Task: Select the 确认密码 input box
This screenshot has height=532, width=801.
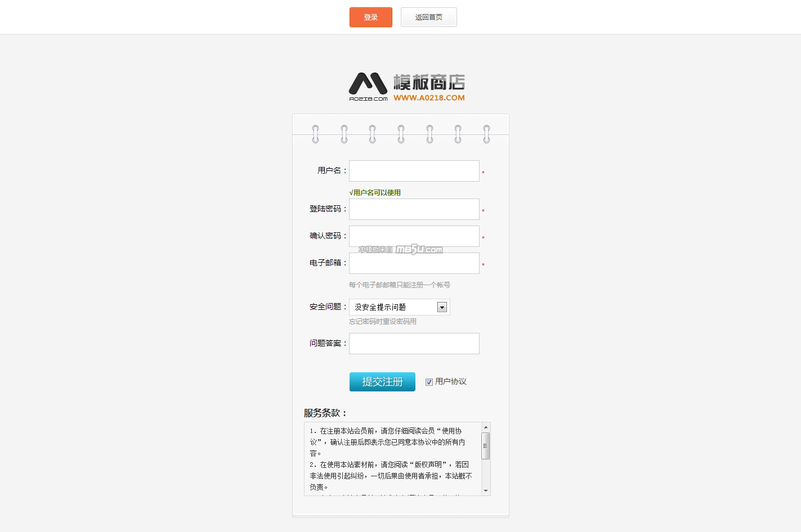Action: [x=414, y=236]
